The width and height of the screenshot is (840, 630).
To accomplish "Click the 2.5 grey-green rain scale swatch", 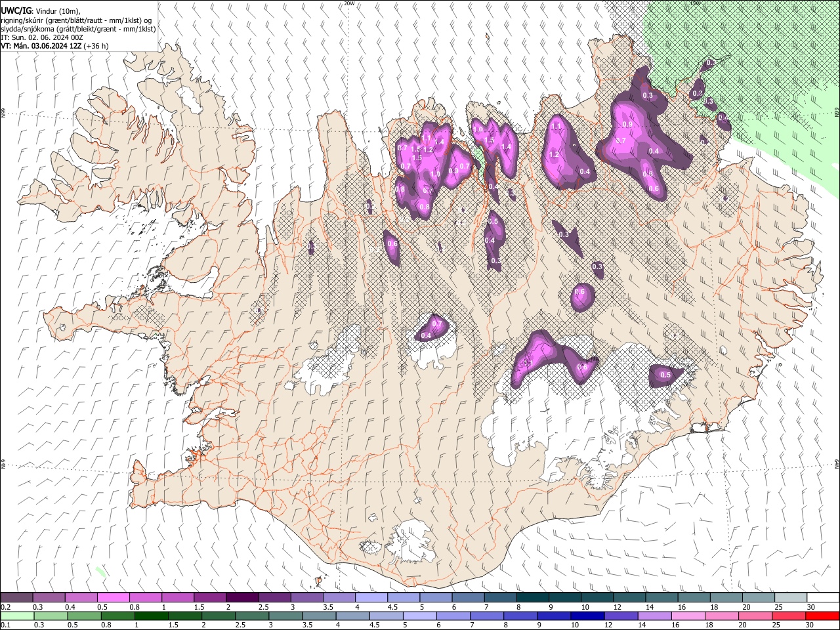I will click(251, 616).
